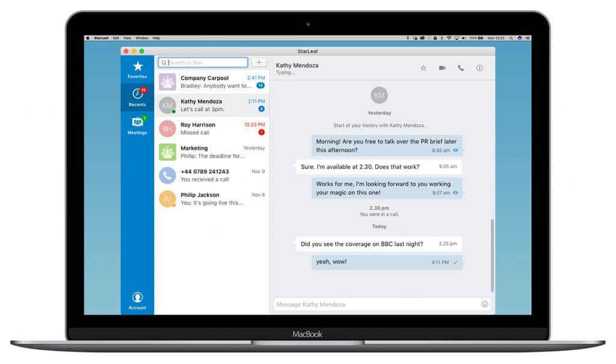Start an audio call via phone icon
The image size is (616, 364).
[x=461, y=68]
